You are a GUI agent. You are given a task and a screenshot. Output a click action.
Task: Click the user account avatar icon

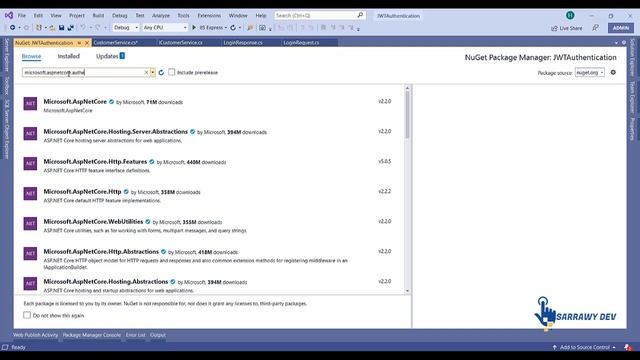pyautogui.click(x=570, y=16)
